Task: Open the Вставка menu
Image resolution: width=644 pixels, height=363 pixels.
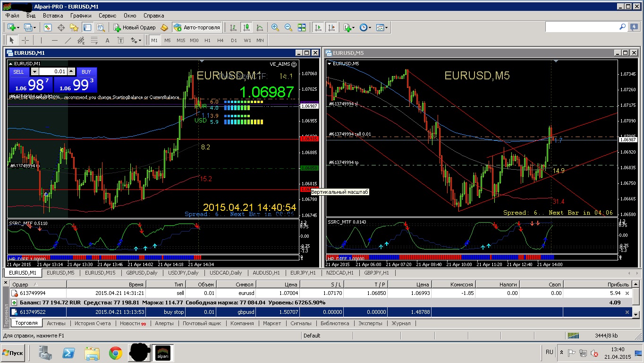Action: coord(53,15)
